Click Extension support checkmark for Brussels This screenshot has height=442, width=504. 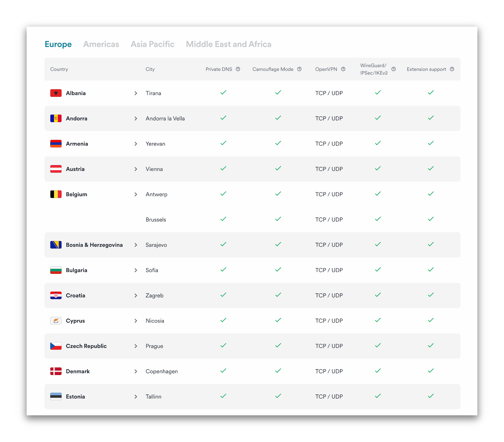coord(431,219)
